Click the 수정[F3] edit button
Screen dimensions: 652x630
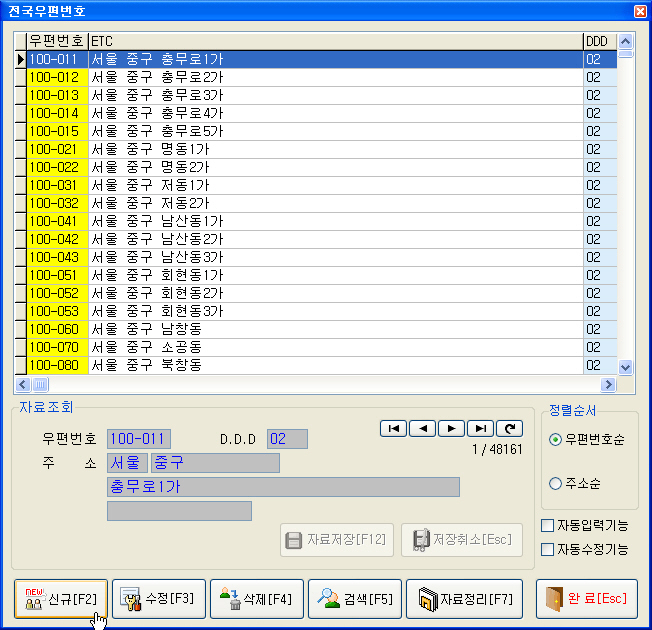[159, 599]
